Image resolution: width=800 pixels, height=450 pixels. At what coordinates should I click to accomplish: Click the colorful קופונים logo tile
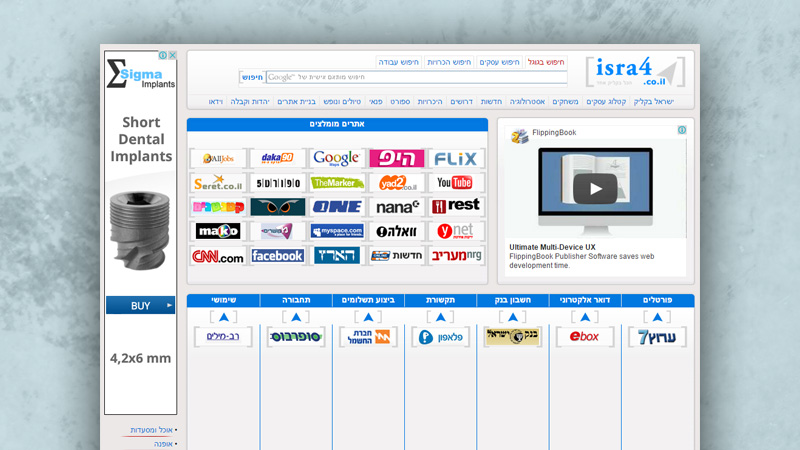(x=218, y=207)
